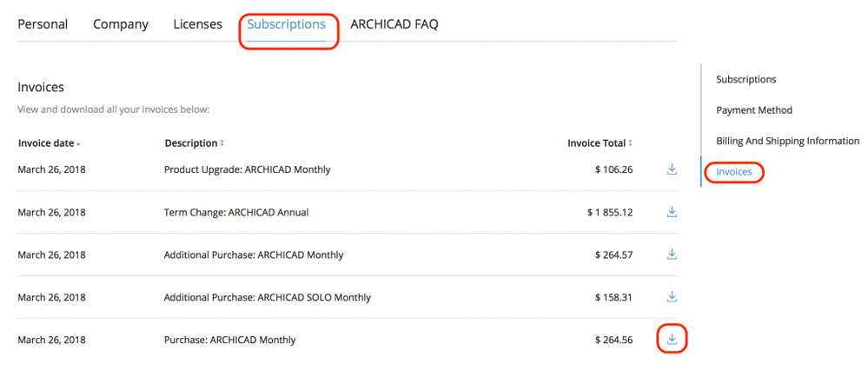Viewport: 868px width, 377px height.
Task: Go to the Licenses tab
Action: 197,24
